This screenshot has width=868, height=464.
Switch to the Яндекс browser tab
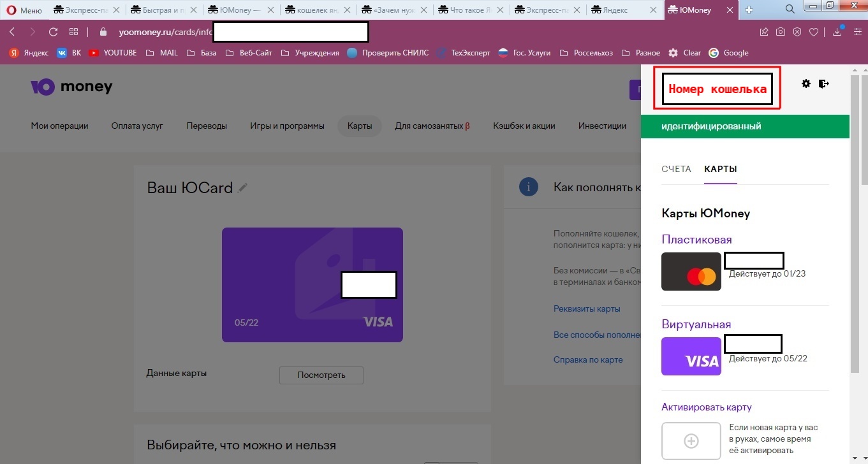pos(614,10)
